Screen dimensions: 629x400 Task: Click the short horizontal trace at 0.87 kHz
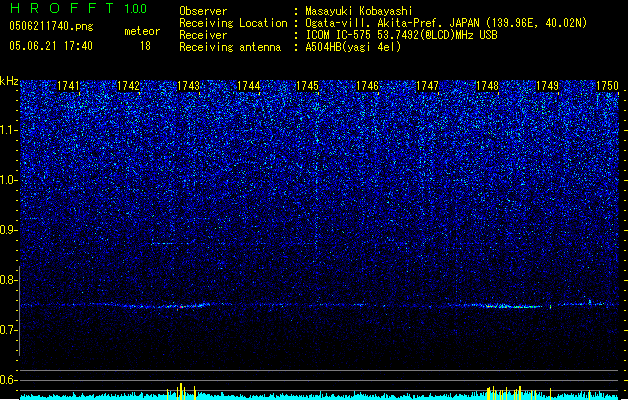[x=162, y=244]
